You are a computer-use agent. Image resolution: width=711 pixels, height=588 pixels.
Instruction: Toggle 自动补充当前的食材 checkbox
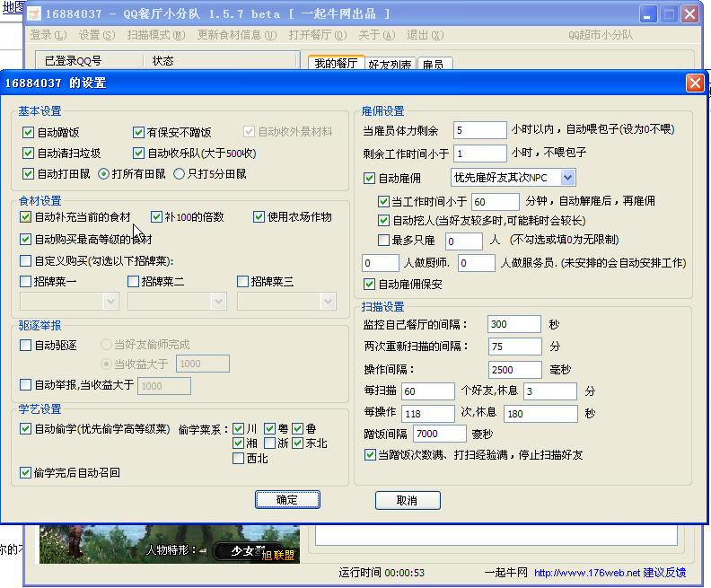click(x=25, y=217)
